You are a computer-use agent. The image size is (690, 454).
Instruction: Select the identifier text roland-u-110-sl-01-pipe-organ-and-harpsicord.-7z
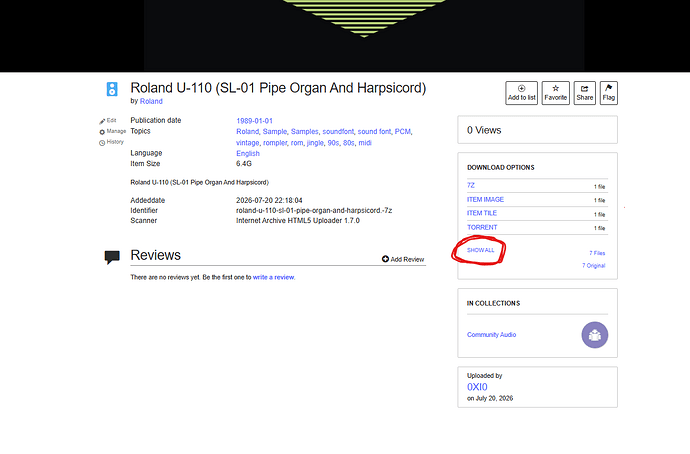(x=314, y=210)
